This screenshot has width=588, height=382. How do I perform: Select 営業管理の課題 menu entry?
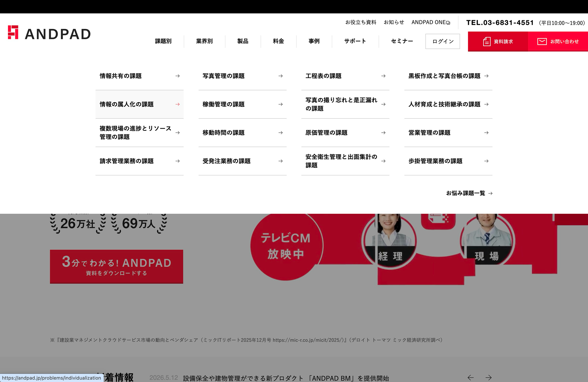click(x=448, y=133)
